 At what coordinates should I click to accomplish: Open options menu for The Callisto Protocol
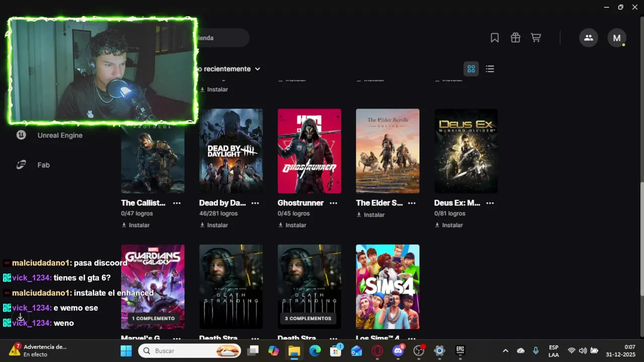177,203
